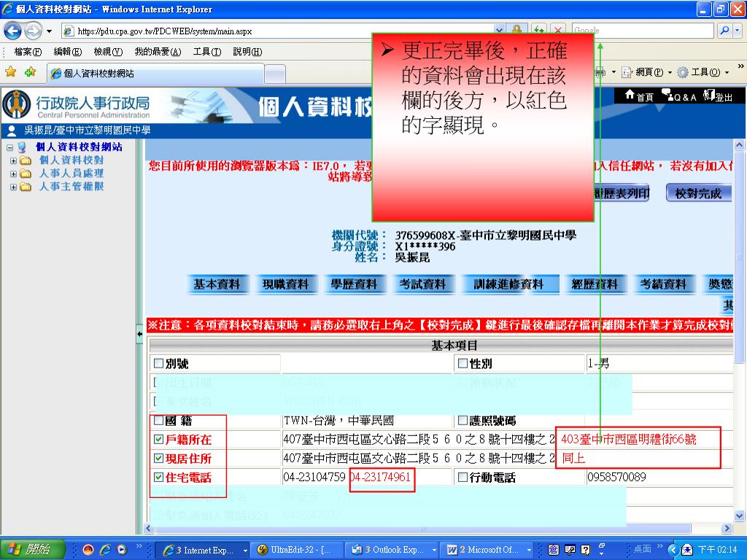The width and height of the screenshot is (747, 560).
Task: Switch to the 訓練進修資料 tab
Action: (x=508, y=284)
